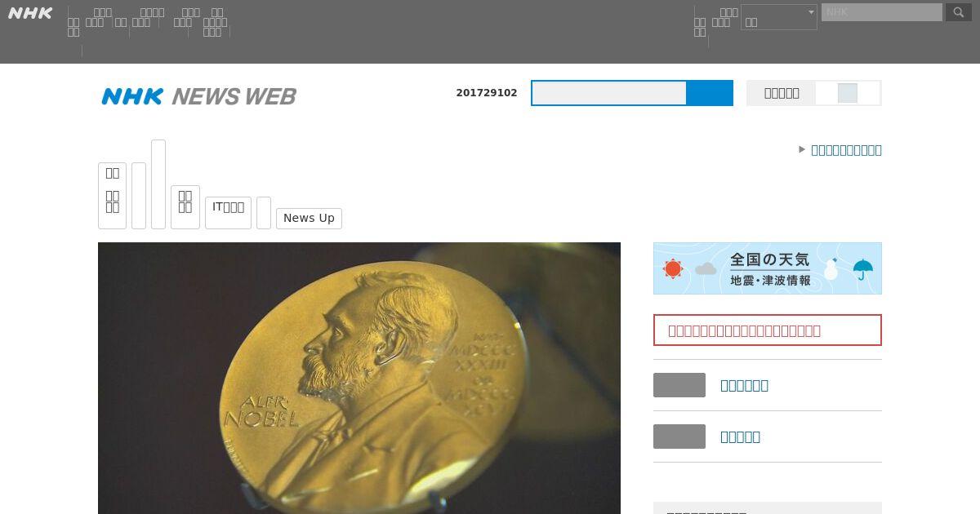980x514 pixels.
Task: Select the IT category tab
Action: (228, 213)
